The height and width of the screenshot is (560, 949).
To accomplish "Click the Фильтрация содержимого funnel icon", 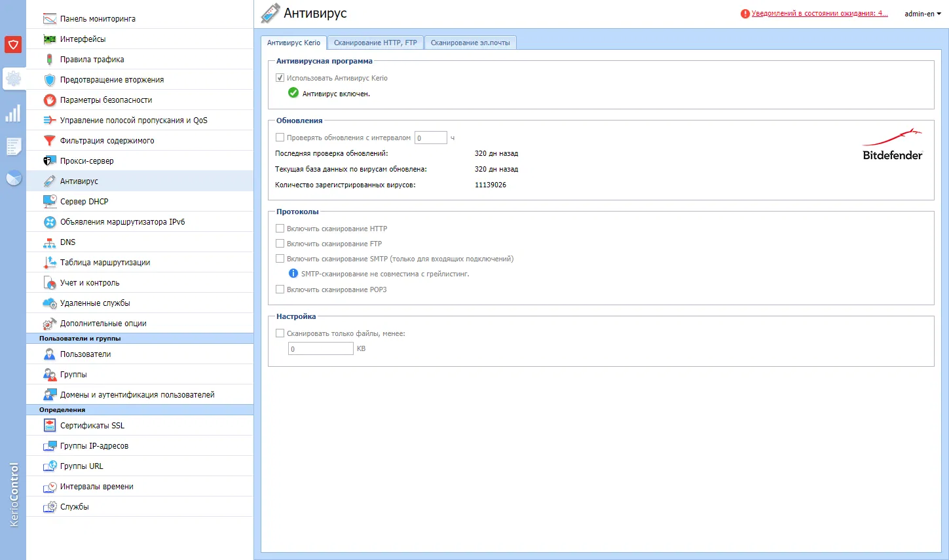I will pos(50,141).
